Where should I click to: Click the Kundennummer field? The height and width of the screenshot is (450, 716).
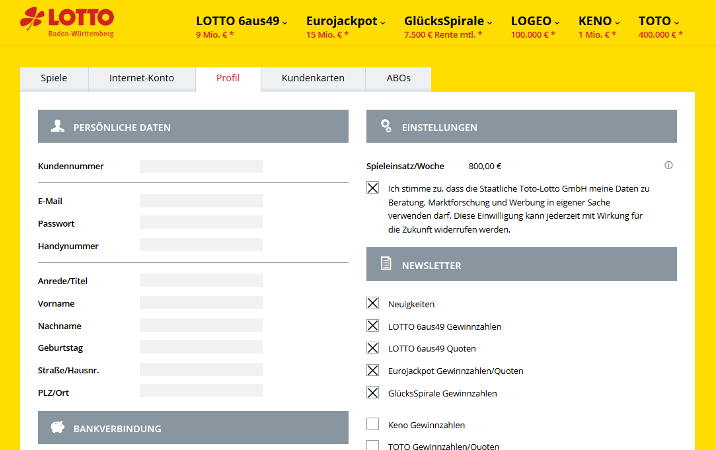click(x=201, y=166)
